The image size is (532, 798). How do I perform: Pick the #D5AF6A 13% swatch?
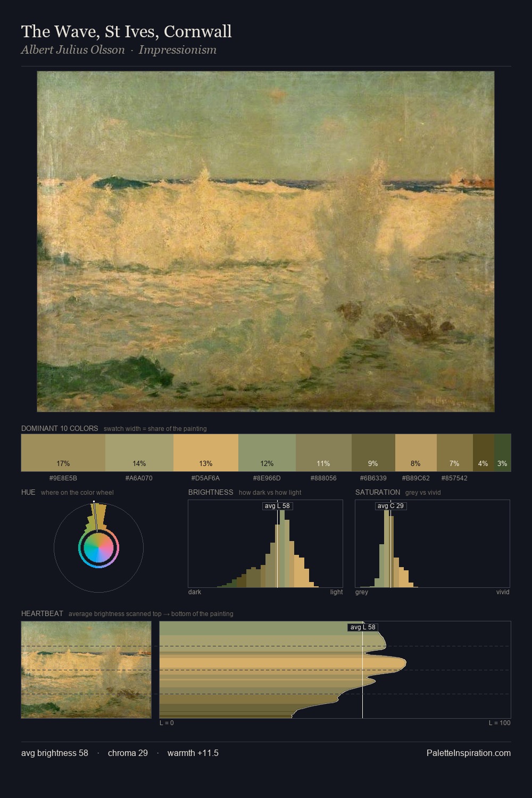pos(206,453)
